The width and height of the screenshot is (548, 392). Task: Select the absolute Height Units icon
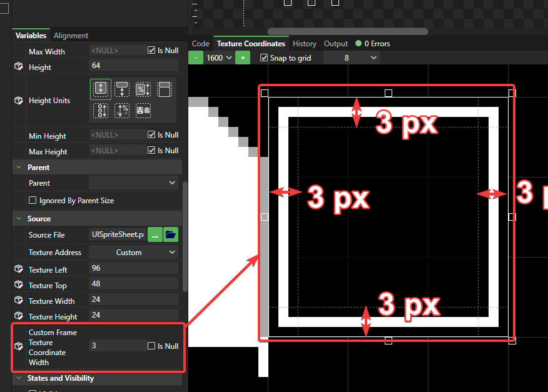101,89
